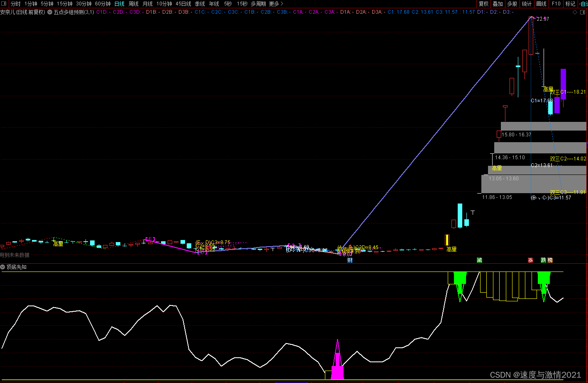588x383 pixels.
Task: Click the tall purple candlestick
Action: click(x=563, y=84)
